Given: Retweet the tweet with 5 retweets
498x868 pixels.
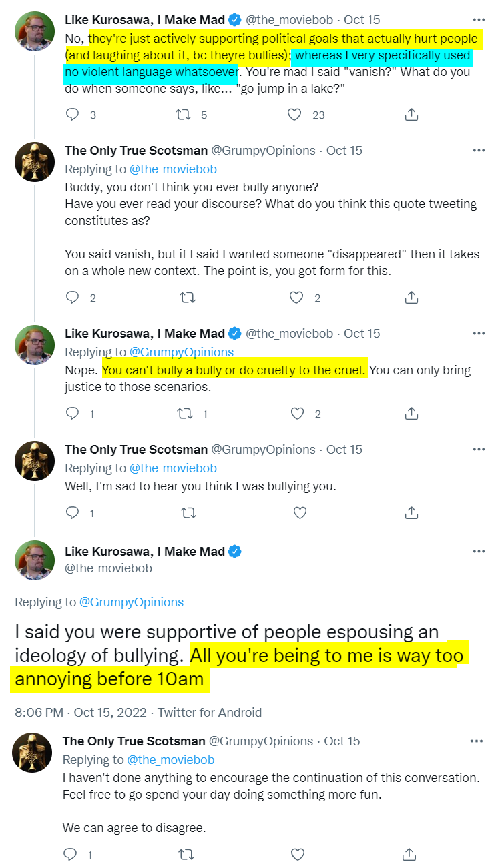Looking at the screenshot, I should click(182, 115).
